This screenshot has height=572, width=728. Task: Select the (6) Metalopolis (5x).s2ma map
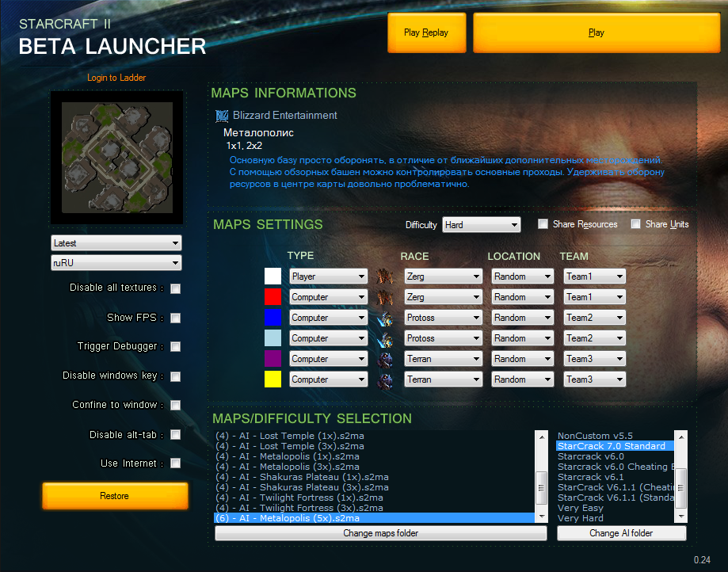pyautogui.click(x=374, y=518)
